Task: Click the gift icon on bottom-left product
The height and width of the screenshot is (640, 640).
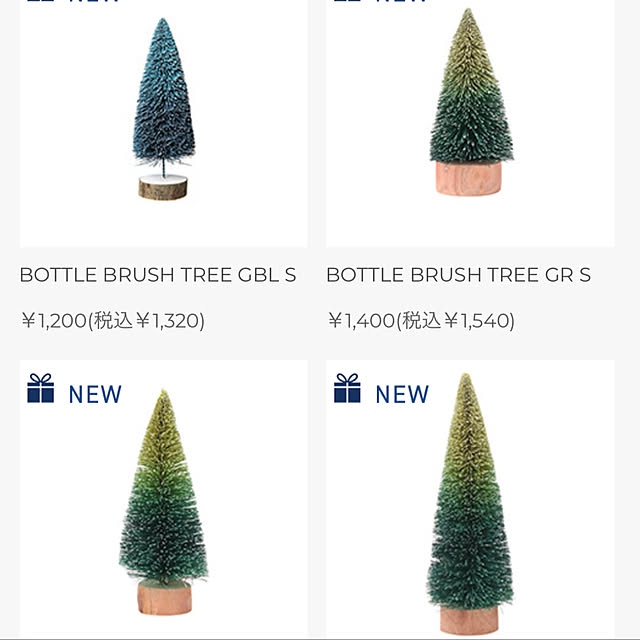Action: pyautogui.click(x=40, y=388)
